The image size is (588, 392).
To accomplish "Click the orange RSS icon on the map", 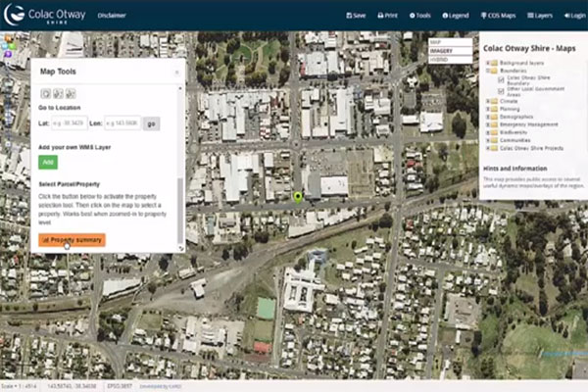I will tap(8, 38).
